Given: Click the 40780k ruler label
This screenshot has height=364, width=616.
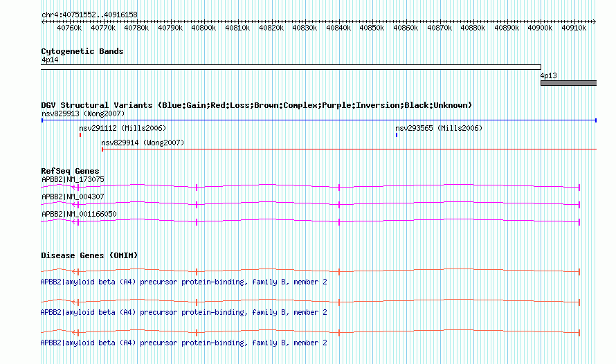Looking at the screenshot, I should (136, 28).
